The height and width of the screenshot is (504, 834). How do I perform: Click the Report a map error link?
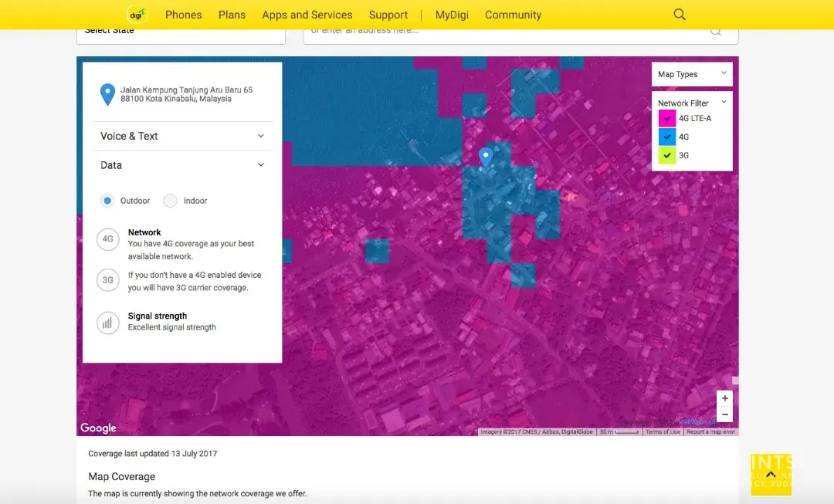(710, 432)
